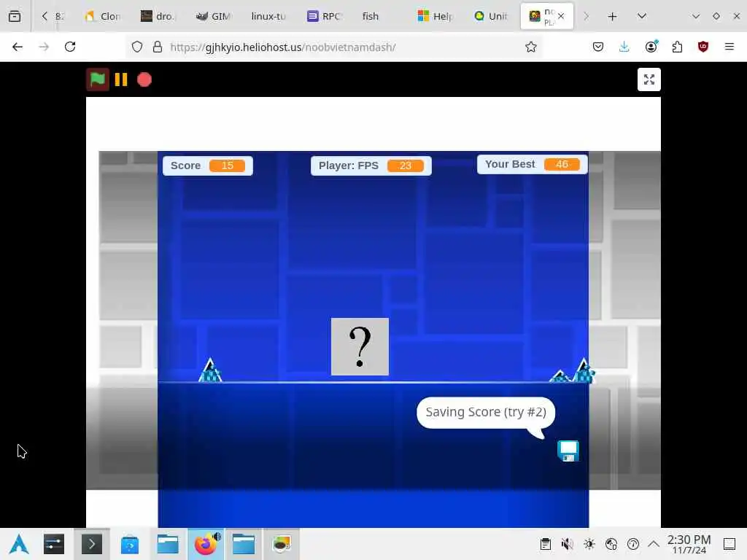The image size is (747, 560).
Task: Close the active browser tab
Action: pos(561,16)
